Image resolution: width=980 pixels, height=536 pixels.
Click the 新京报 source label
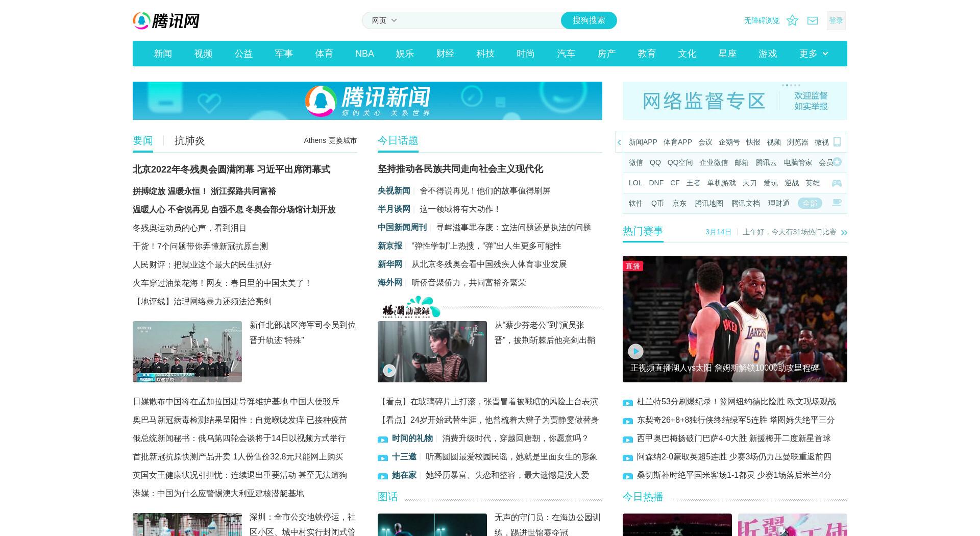click(x=390, y=246)
